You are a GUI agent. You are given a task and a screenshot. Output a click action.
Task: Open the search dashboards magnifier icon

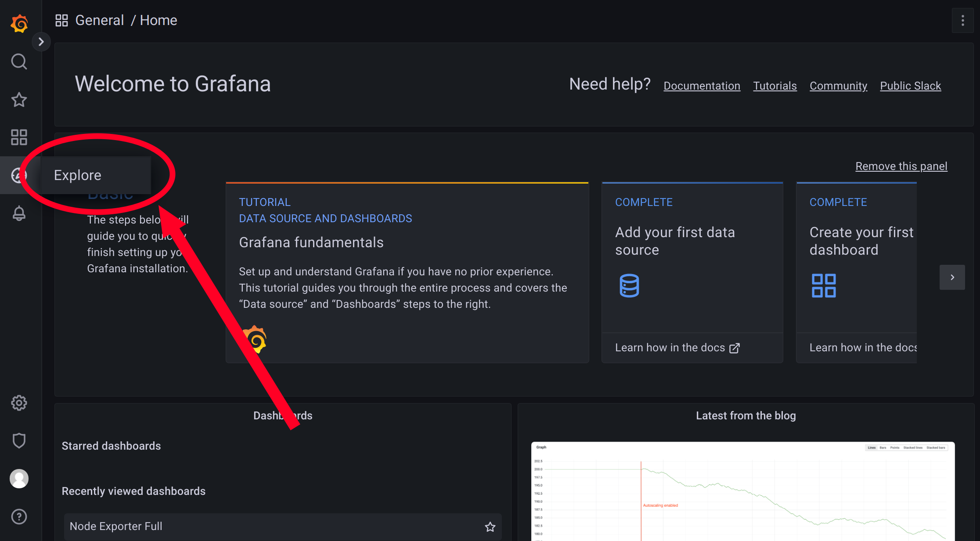(19, 61)
